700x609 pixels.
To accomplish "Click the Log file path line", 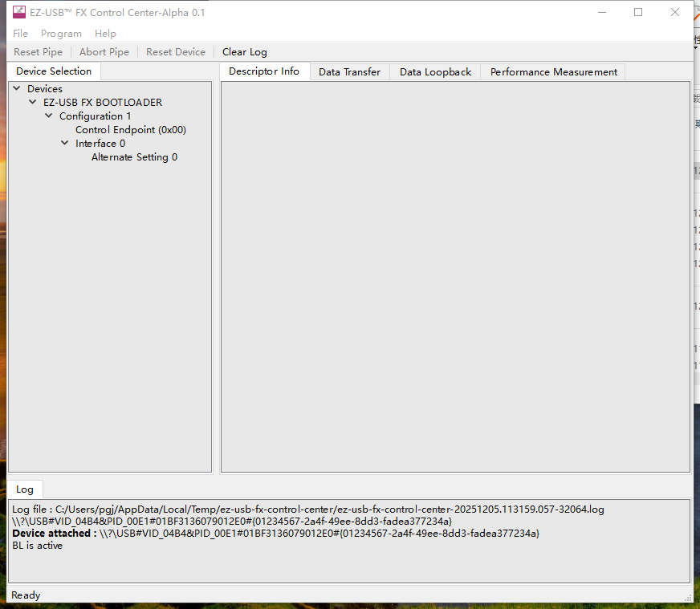I will 308,509.
